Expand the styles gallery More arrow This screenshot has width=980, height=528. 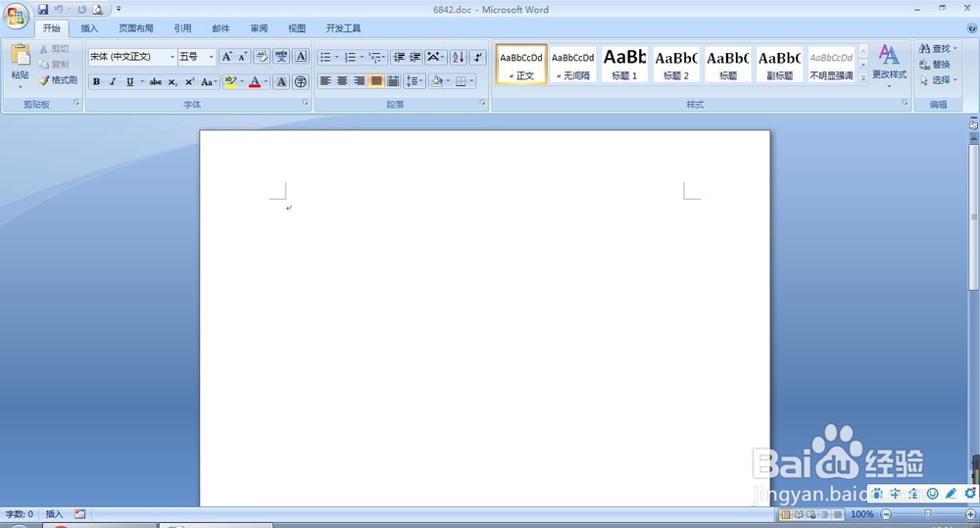(x=863, y=78)
